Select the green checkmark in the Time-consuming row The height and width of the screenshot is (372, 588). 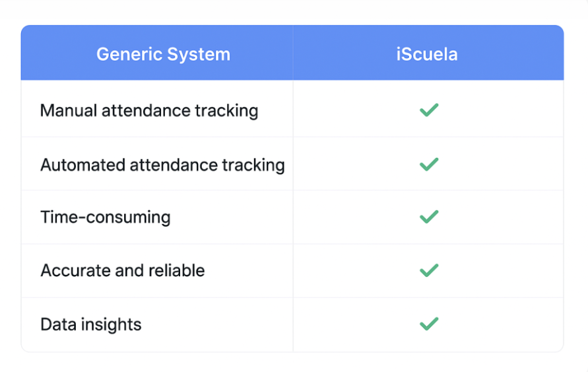429,217
